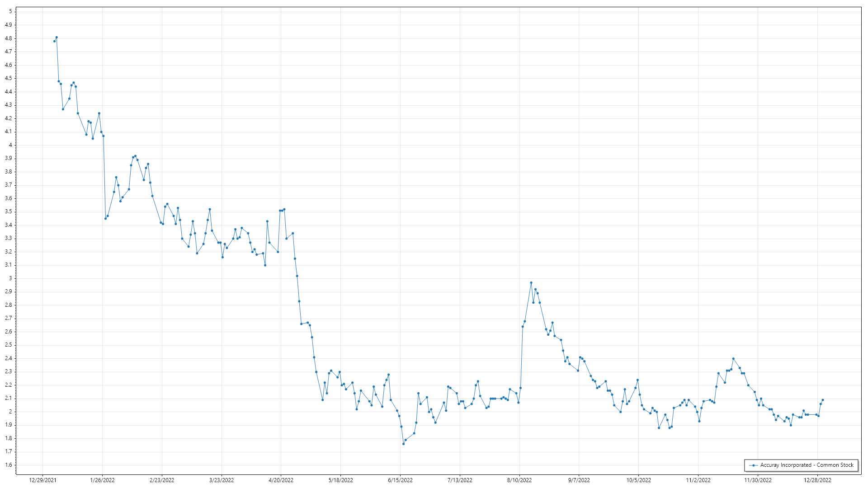Click the November peak point near 2.4
The height and width of the screenshot is (488, 868).
tap(733, 359)
